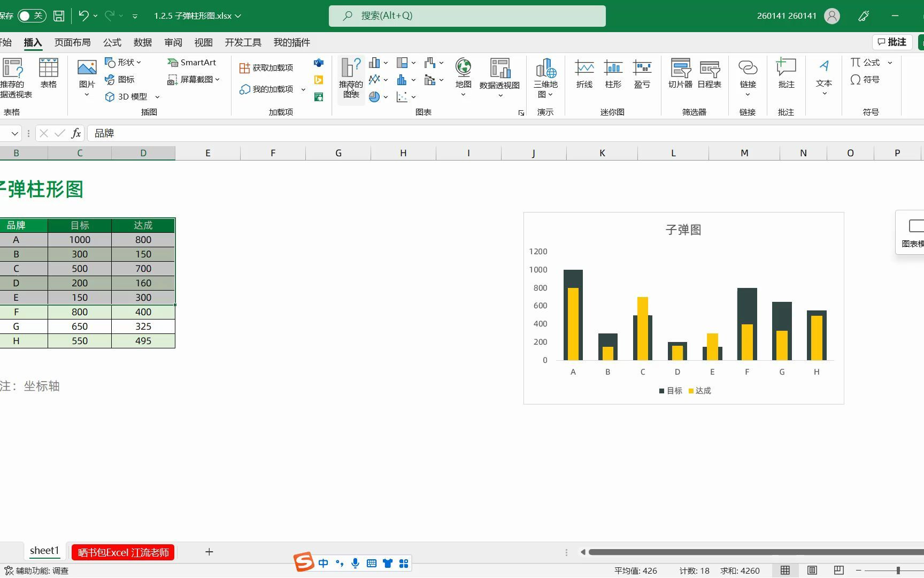The image size is (924, 578).
Task: Open the Undo history dropdown arrow
Action: point(95,16)
